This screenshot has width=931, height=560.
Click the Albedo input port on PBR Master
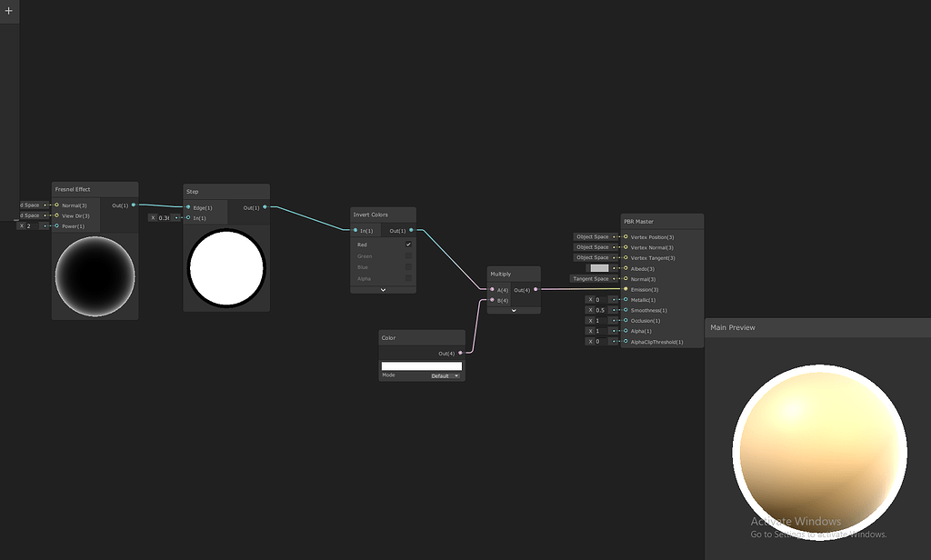coord(625,268)
